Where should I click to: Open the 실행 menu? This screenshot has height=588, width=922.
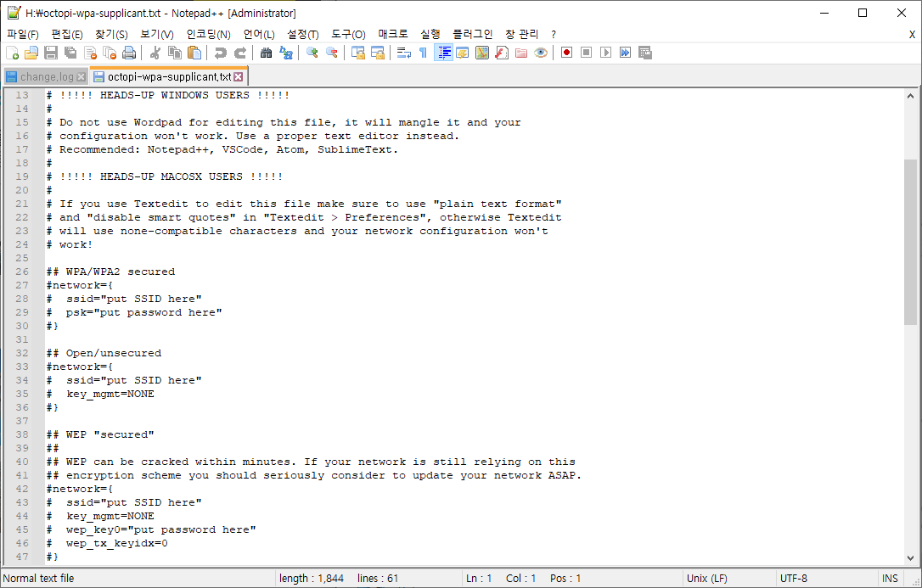tap(430, 34)
